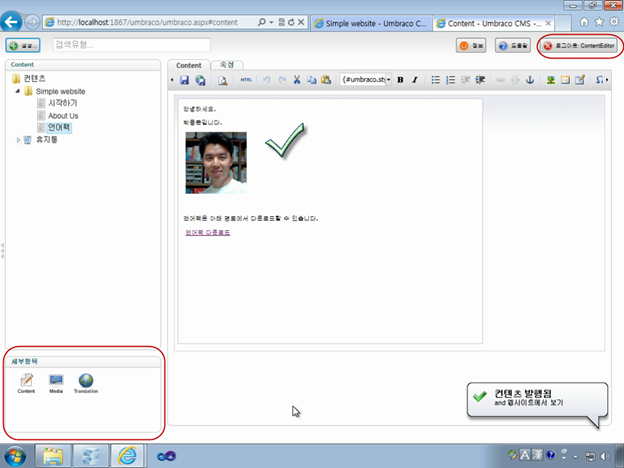Open the Translation section icon
The height and width of the screenshot is (468, 624).
pyautogui.click(x=86, y=384)
